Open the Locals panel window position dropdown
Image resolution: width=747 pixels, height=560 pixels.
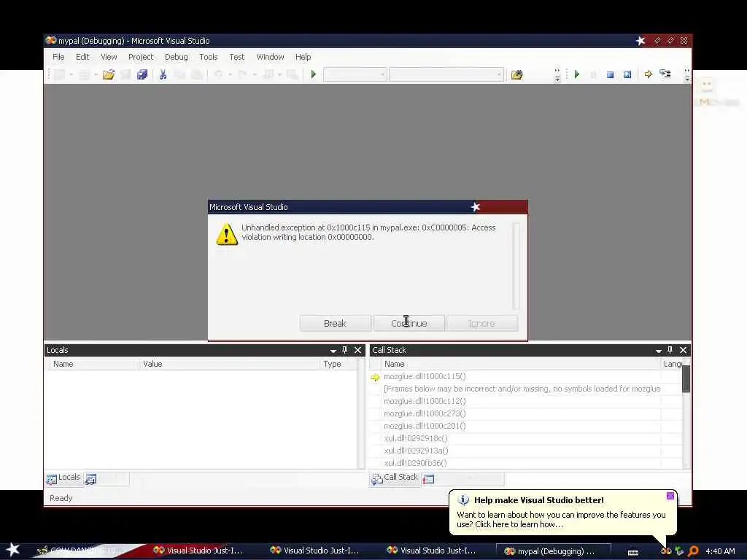pyautogui.click(x=333, y=351)
